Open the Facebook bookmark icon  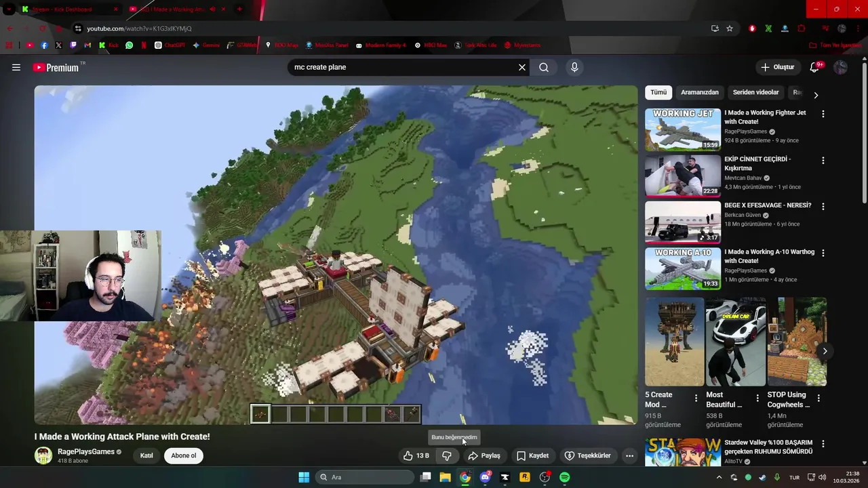(44, 45)
